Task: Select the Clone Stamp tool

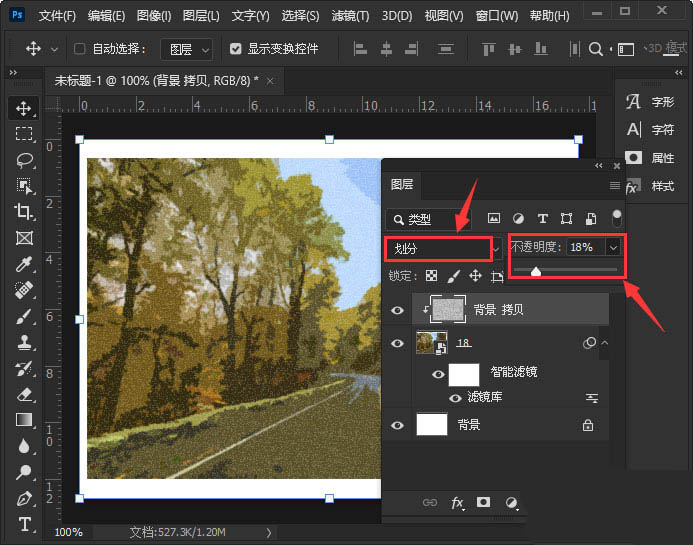Action: [24, 342]
